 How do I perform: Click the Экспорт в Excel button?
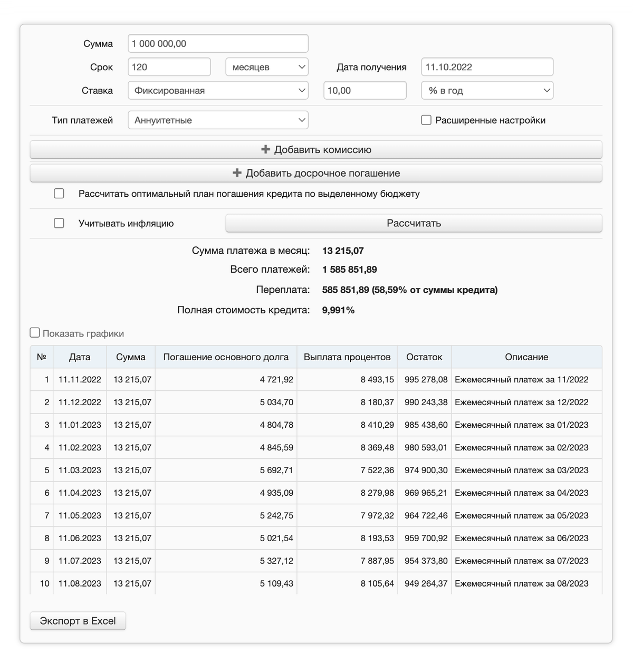78,621
